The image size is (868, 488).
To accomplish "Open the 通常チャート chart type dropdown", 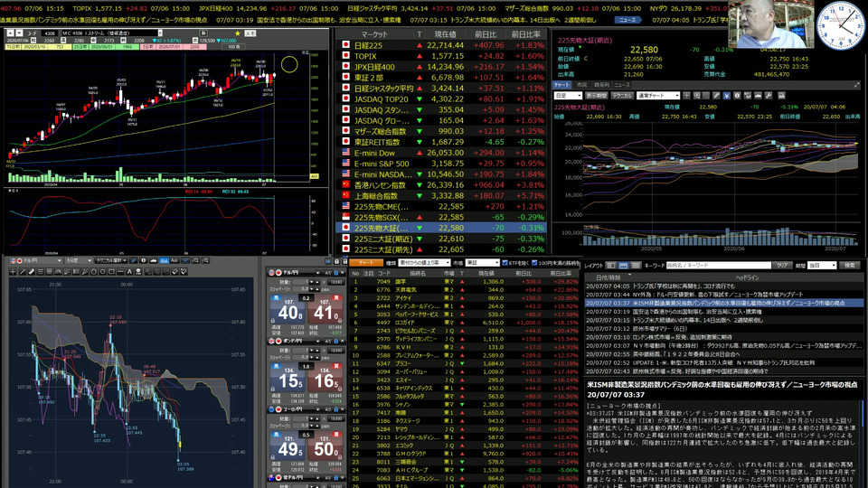I will click(x=658, y=96).
